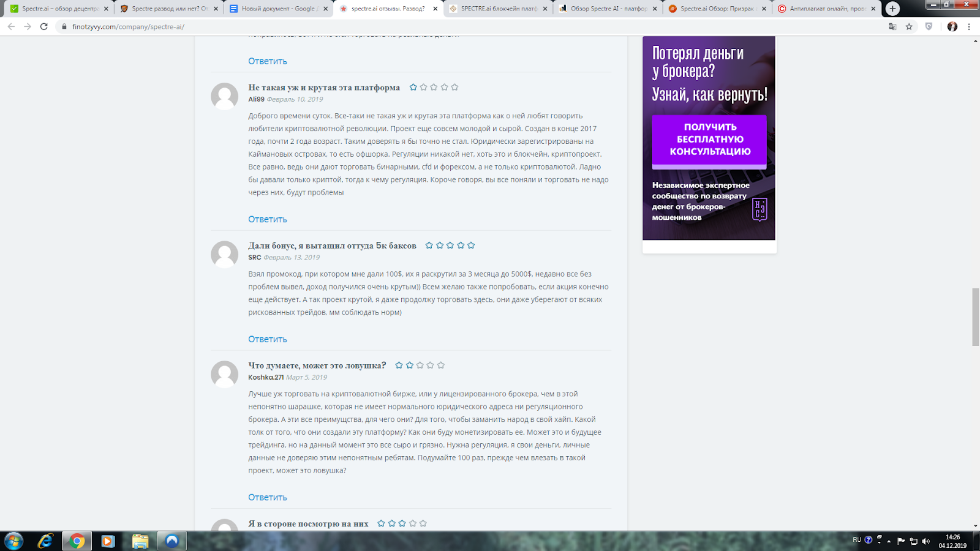Screen dimensions: 980x551
Task: Close the 'Spectre развод или нет' tab
Action: coord(216,9)
